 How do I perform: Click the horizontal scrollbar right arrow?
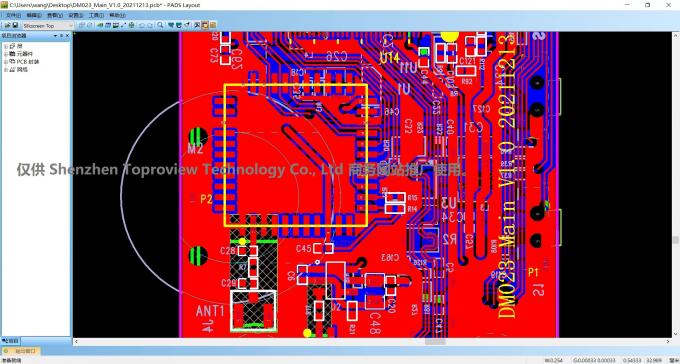[x=668, y=342]
